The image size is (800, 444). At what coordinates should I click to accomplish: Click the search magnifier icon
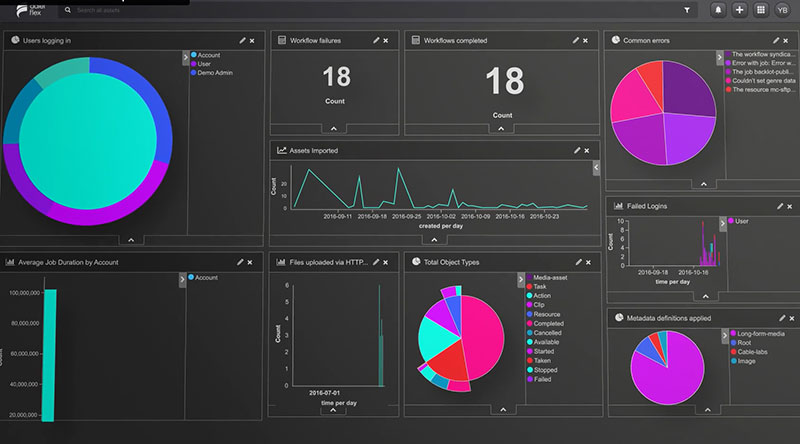(67, 10)
